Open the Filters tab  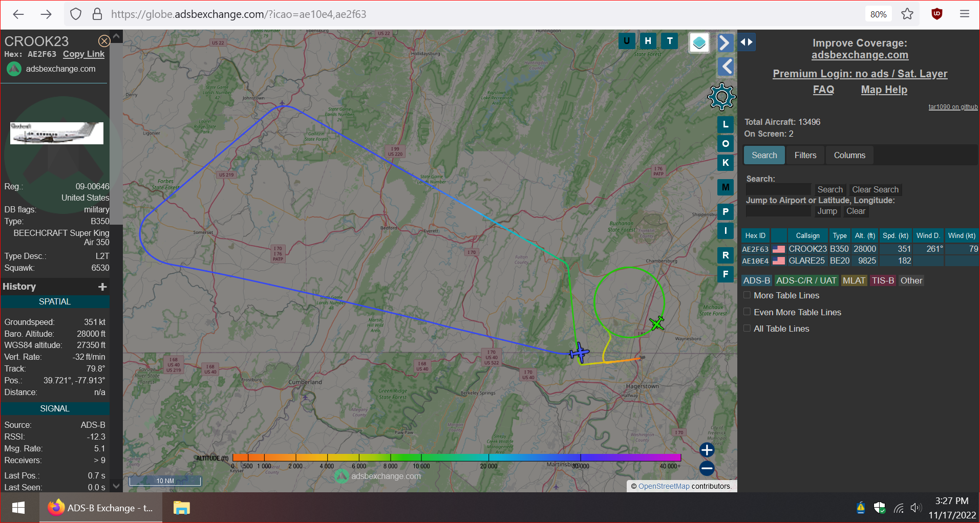[x=805, y=155]
